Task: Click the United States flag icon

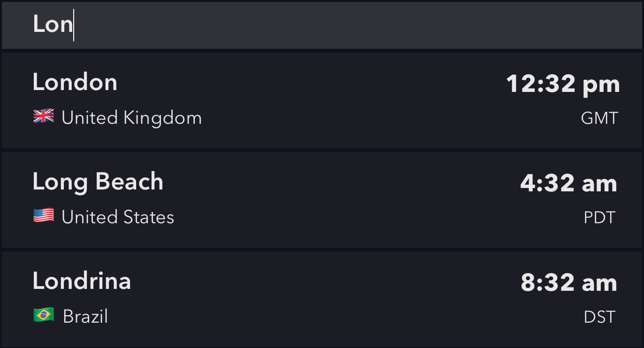Action: (x=44, y=216)
